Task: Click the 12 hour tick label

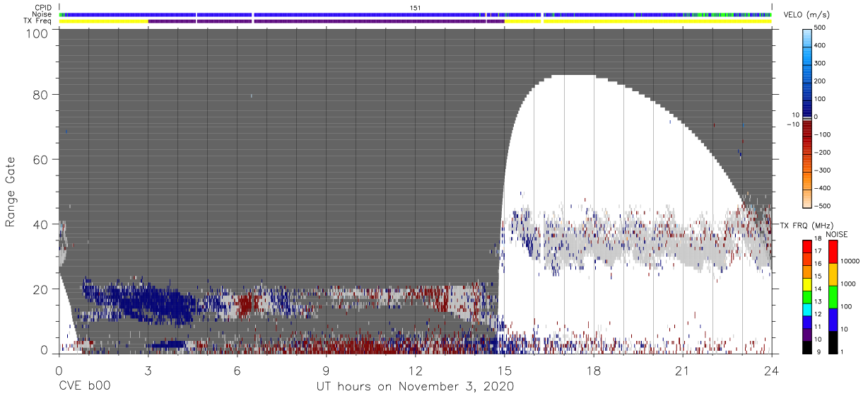Action: [x=415, y=371]
